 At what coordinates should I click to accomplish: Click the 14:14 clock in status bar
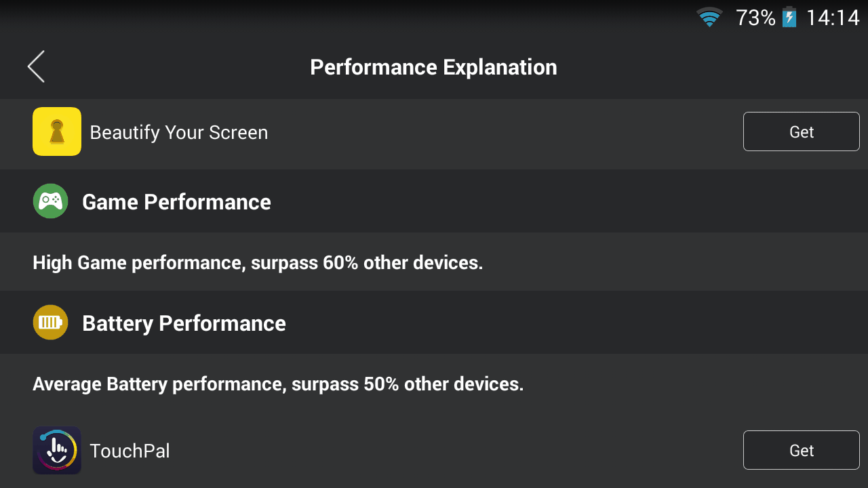pyautogui.click(x=833, y=18)
